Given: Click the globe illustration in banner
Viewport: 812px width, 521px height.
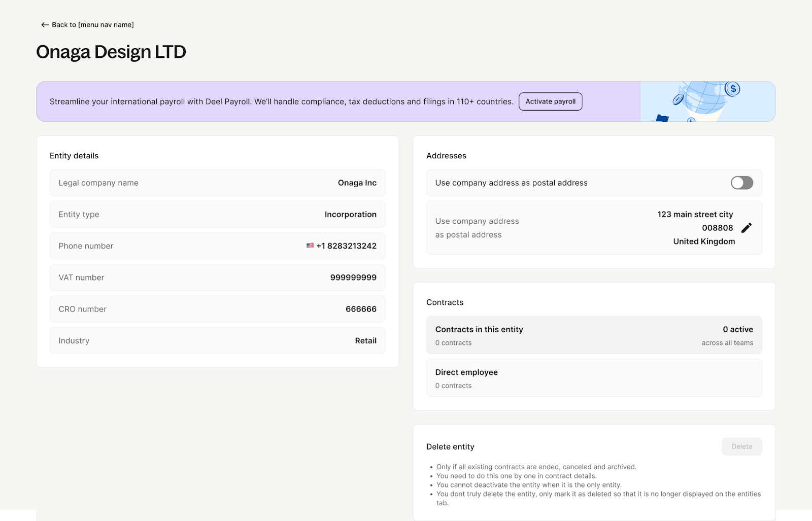Looking at the screenshot, I should [704, 99].
